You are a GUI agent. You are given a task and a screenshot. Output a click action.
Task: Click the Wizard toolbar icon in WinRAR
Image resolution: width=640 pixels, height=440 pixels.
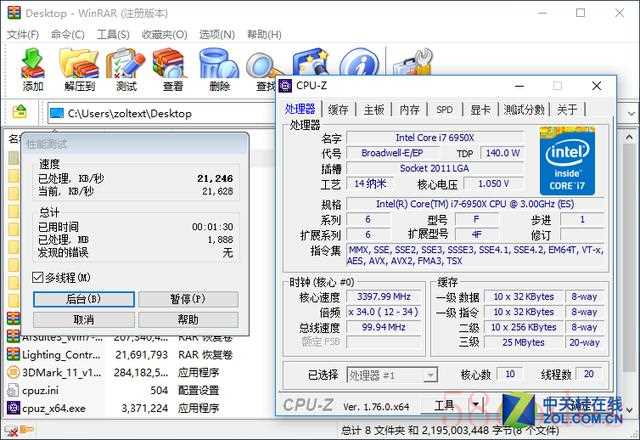(311, 61)
